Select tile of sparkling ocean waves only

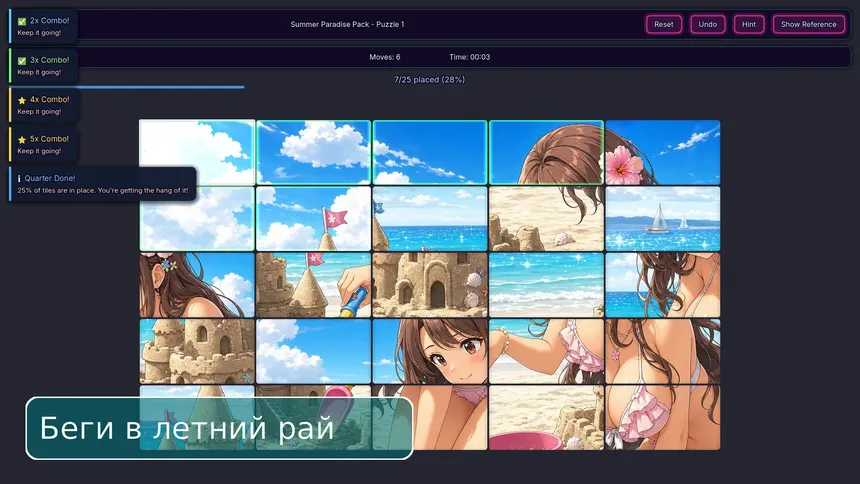click(x=546, y=285)
